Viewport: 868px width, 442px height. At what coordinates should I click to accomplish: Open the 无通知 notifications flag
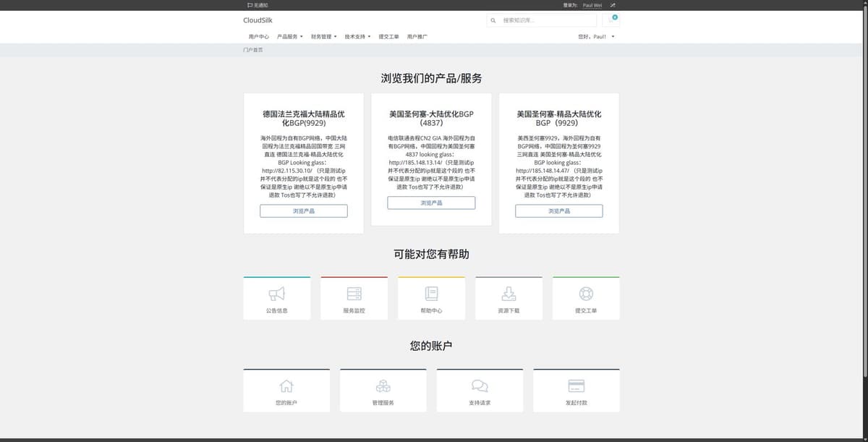point(258,5)
